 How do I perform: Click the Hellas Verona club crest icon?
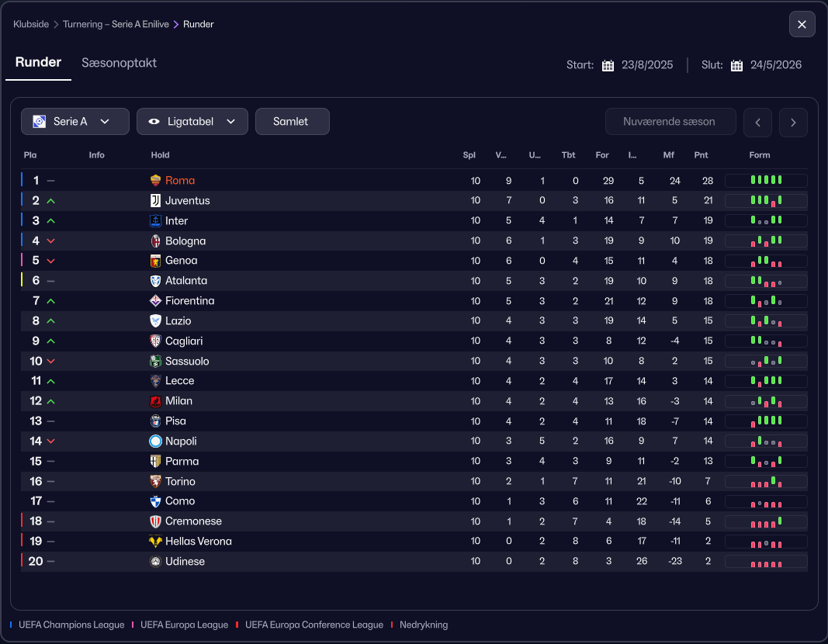coord(155,541)
